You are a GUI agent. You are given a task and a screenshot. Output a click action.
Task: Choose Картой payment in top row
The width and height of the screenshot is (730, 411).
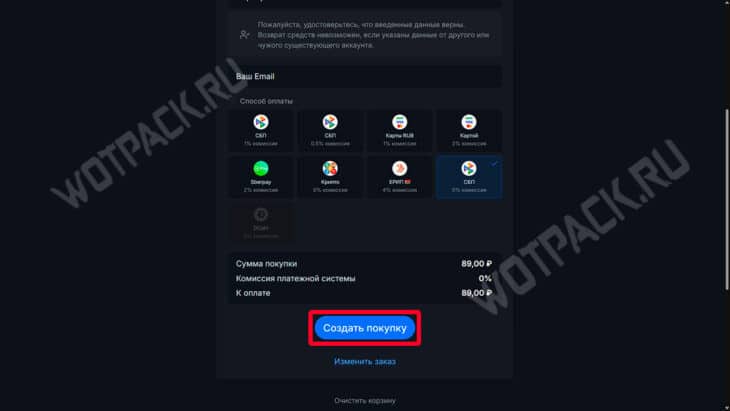pyautogui.click(x=469, y=130)
